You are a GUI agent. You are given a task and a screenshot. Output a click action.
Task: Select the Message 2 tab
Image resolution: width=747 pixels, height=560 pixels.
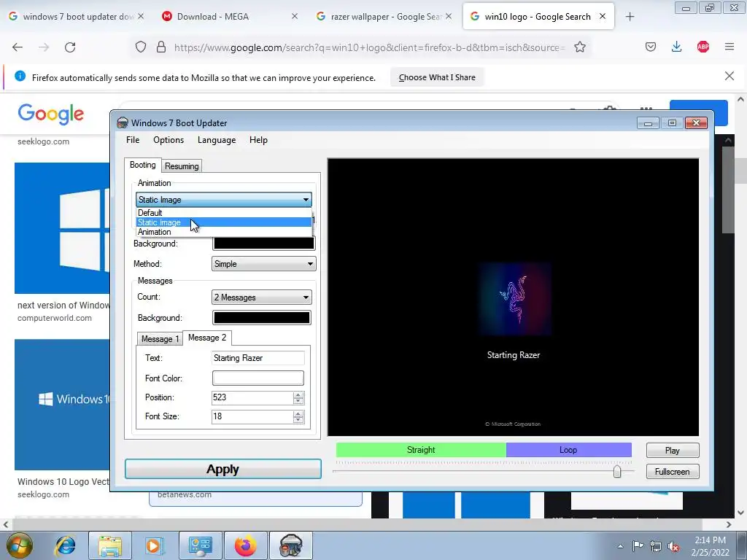tap(206, 338)
